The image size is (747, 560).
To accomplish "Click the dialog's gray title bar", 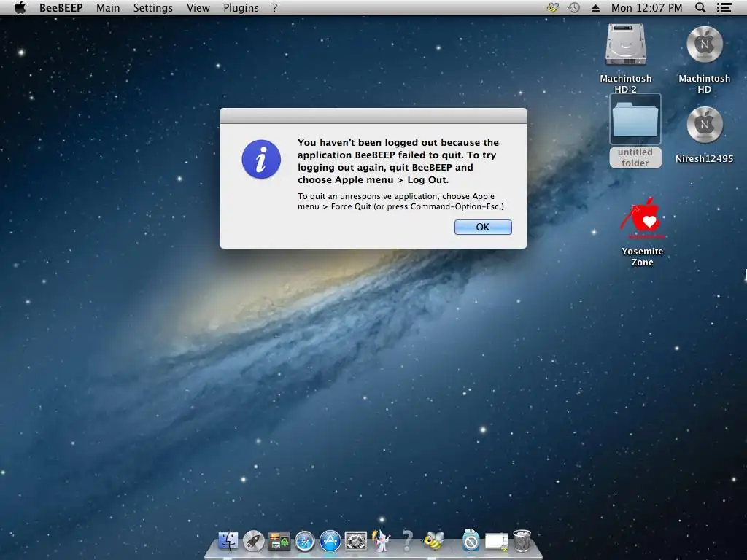I will point(373,116).
